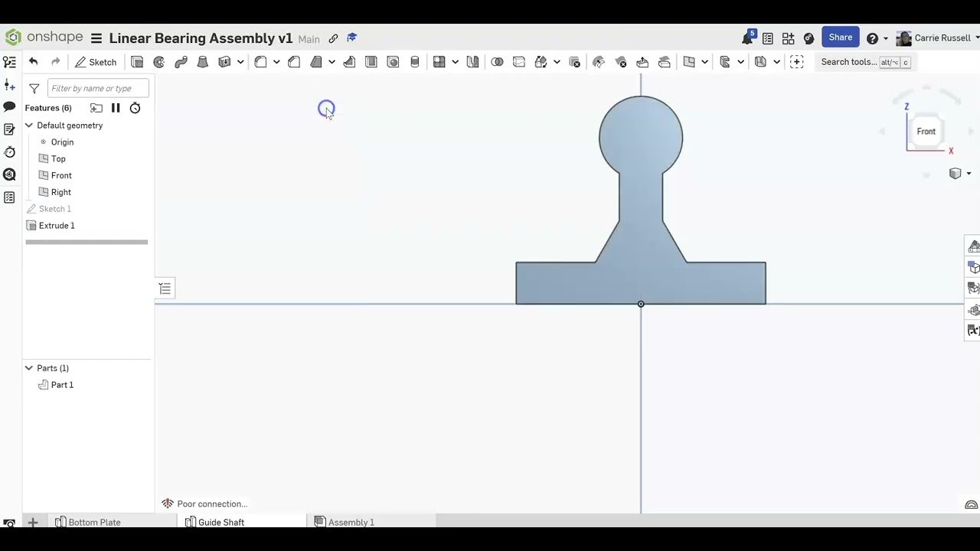Select the Draft tool

point(316,62)
